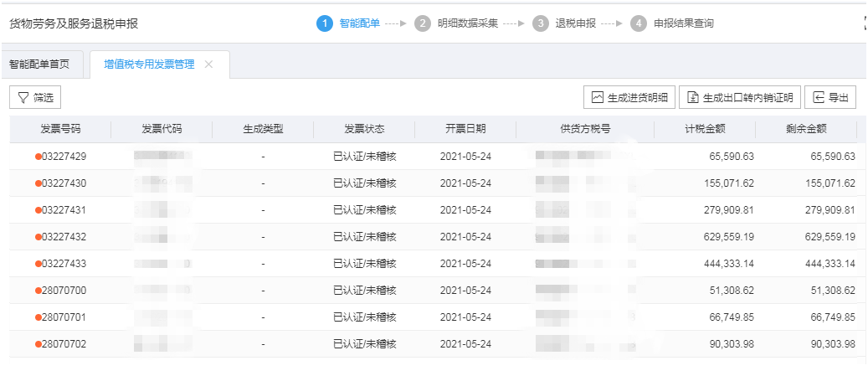Select invoice row 28070702

[64, 344]
